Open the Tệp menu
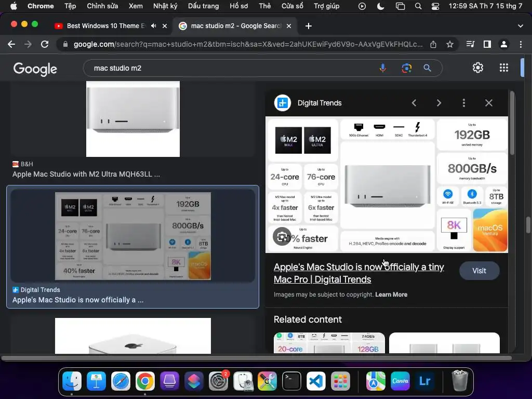532x399 pixels. click(70, 6)
